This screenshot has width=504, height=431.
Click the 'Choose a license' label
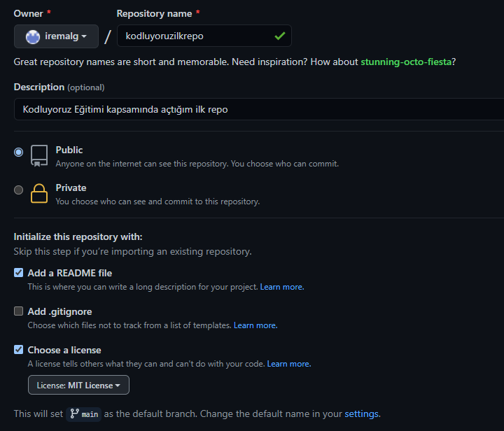coord(64,350)
